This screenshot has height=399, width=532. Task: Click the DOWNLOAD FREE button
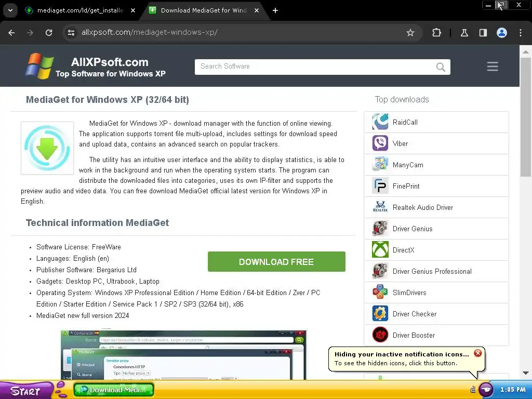(x=276, y=262)
